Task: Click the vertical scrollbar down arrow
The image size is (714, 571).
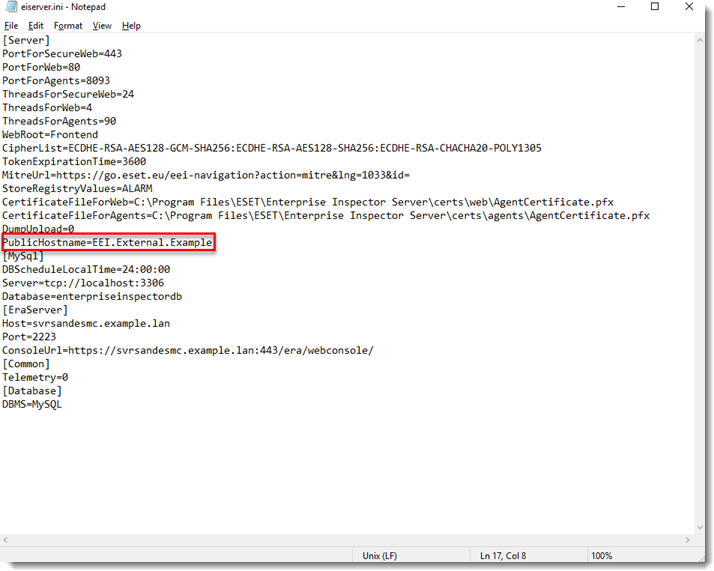Action: tap(700, 527)
